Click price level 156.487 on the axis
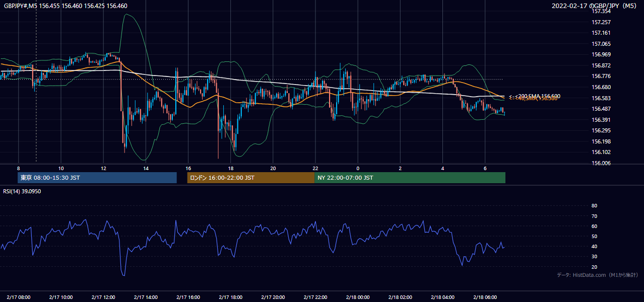The height and width of the screenshot is (302, 644). pyautogui.click(x=601, y=109)
